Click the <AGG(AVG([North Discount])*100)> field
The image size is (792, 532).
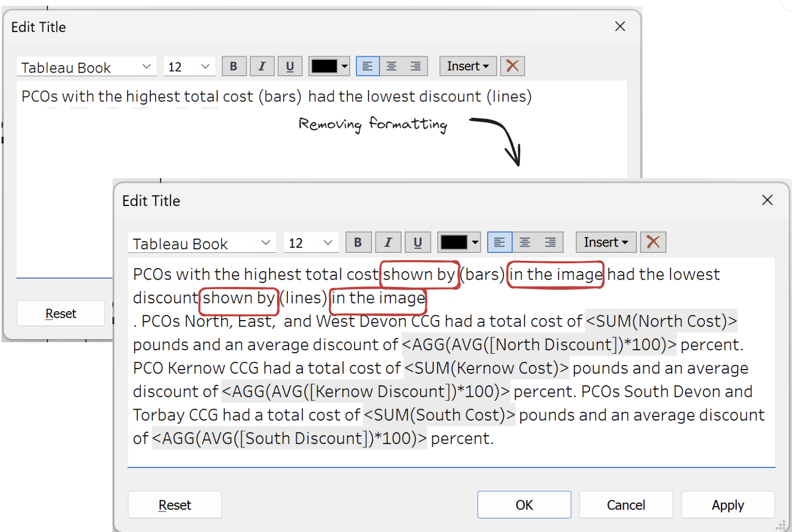pos(539,344)
